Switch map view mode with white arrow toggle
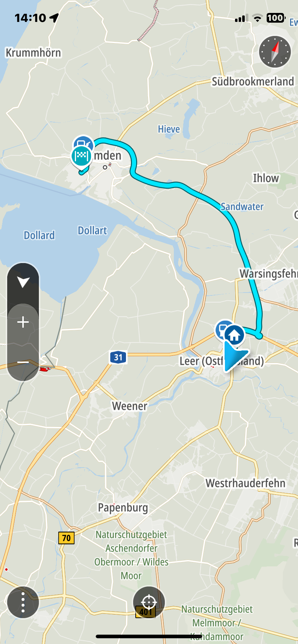 click(23, 282)
